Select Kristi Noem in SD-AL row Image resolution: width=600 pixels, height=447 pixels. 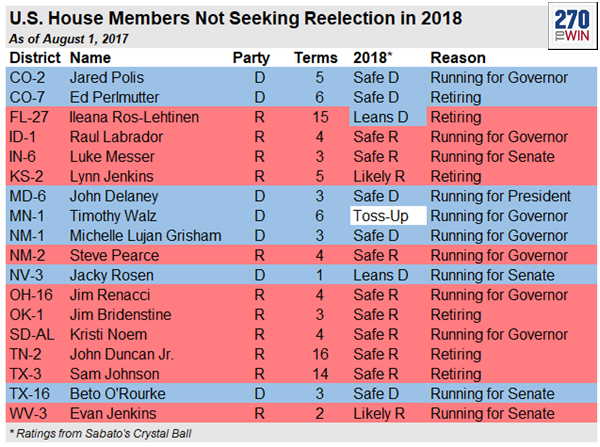point(108,334)
